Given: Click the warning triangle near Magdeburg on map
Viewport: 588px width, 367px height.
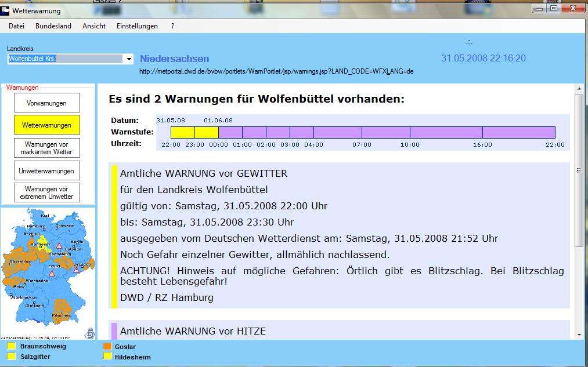Looking at the screenshot, I should click(x=59, y=246).
